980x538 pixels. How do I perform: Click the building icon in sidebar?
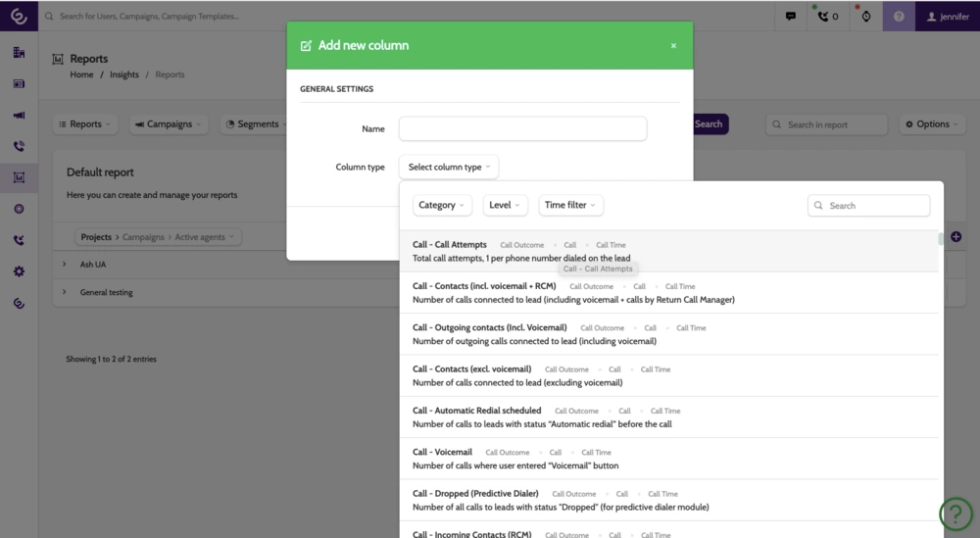[19, 52]
